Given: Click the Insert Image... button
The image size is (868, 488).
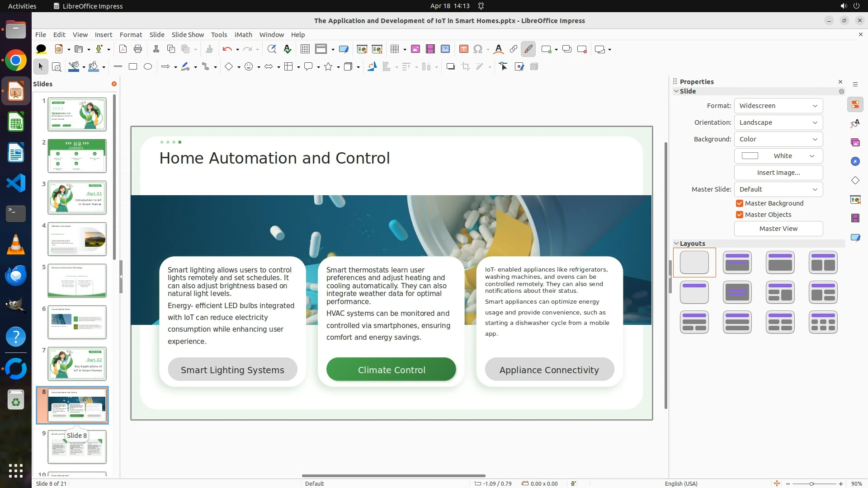Looking at the screenshot, I should point(778,173).
